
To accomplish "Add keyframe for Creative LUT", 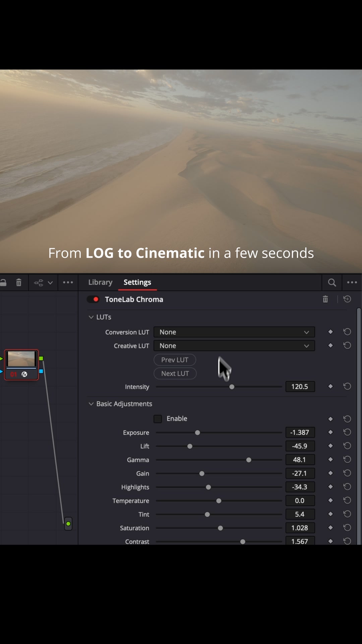I will point(330,345).
